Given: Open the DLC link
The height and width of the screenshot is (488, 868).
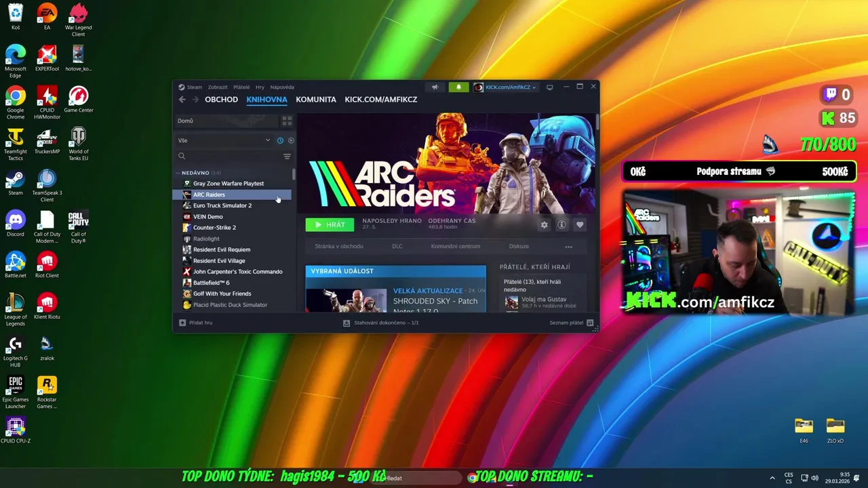Looking at the screenshot, I should click(397, 247).
